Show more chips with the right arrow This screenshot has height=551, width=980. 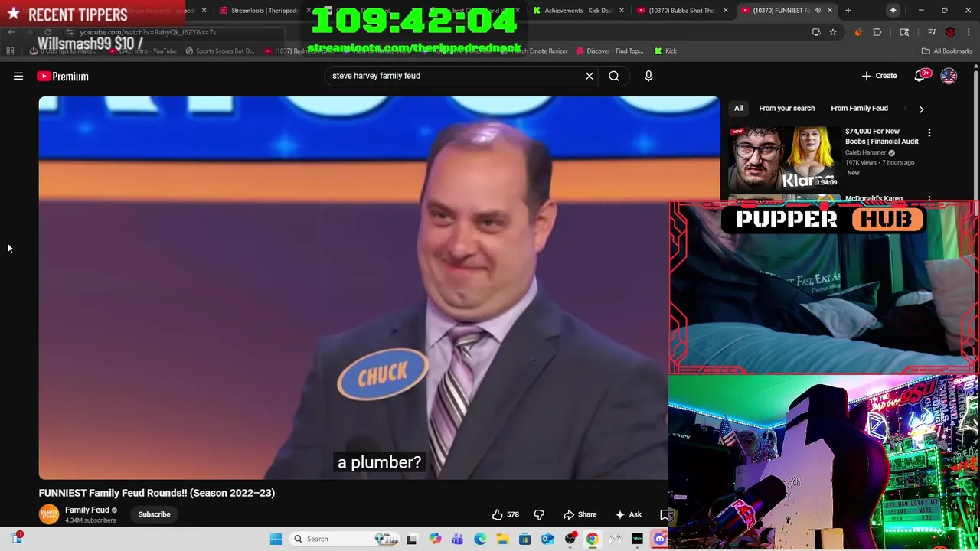[921, 109]
